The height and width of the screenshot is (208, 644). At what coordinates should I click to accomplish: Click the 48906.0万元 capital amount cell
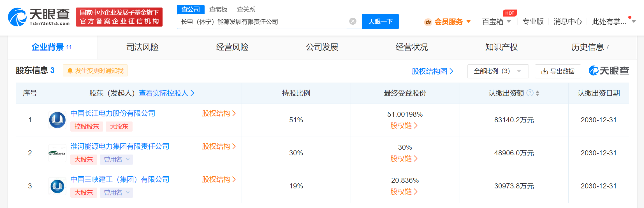514,153
